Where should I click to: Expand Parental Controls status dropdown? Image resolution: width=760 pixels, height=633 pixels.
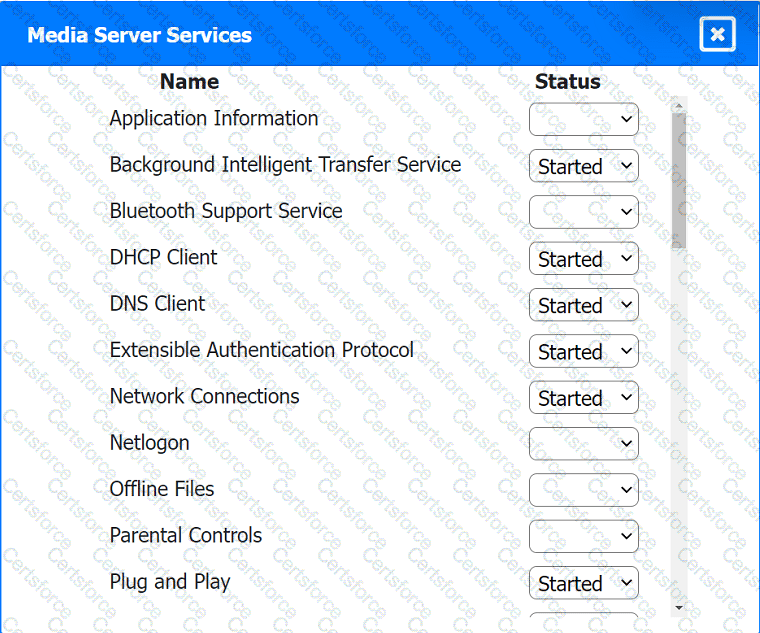583,537
